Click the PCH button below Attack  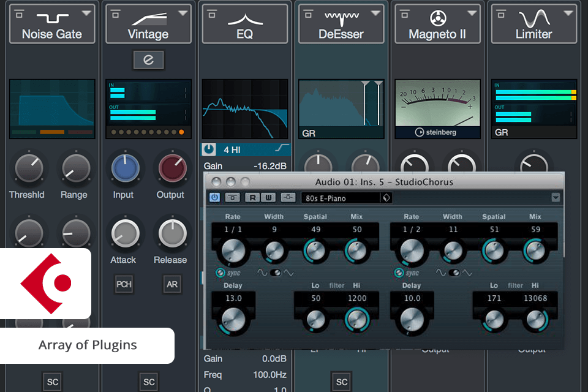click(124, 284)
